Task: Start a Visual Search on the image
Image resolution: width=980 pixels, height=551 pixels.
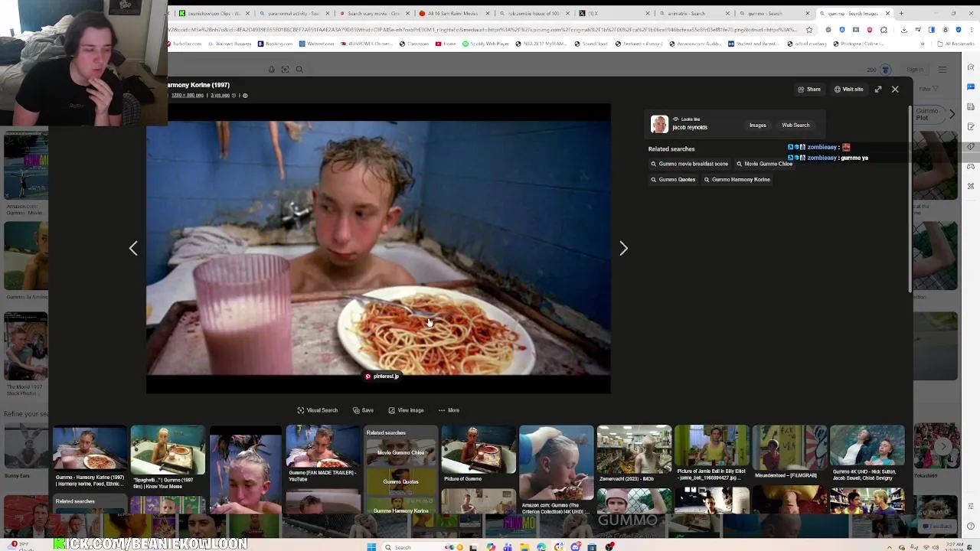Action: [x=317, y=410]
